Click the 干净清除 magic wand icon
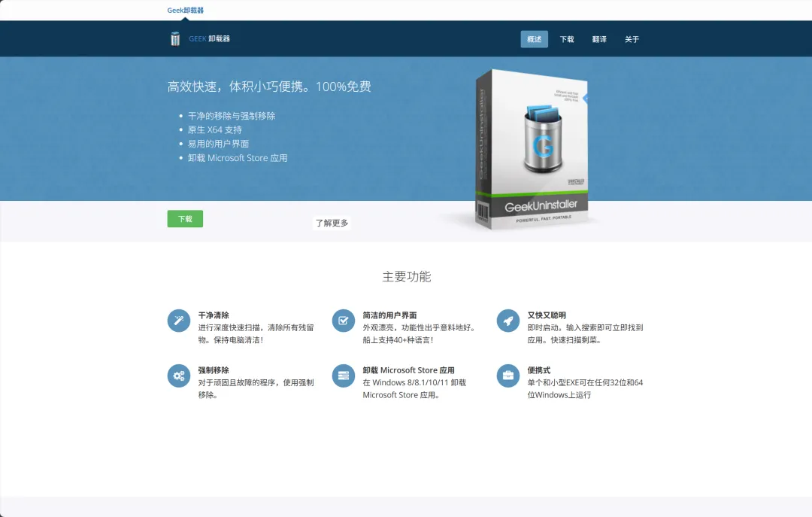The width and height of the screenshot is (812, 517). click(x=179, y=321)
